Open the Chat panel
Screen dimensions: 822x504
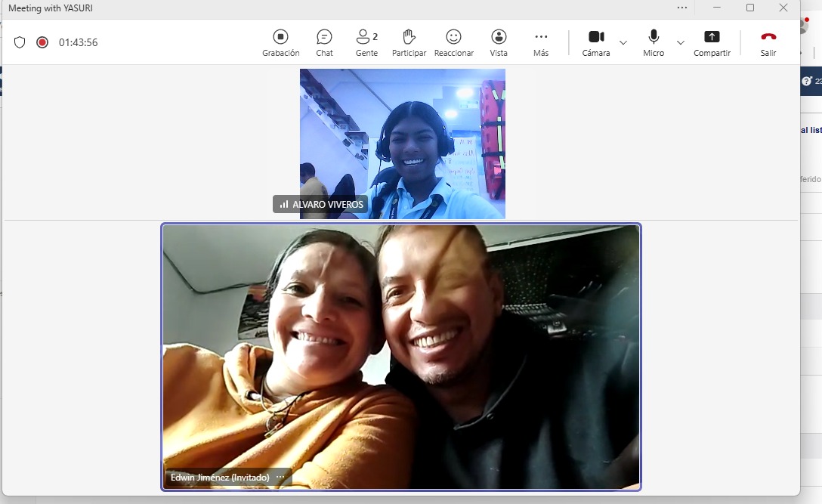pyautogui.click(x=324, y=42)
